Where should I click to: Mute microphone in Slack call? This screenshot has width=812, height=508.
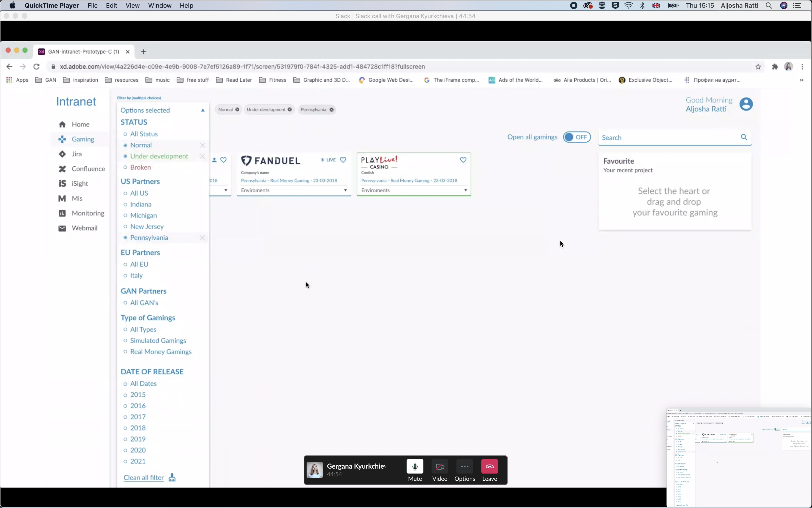415,466
